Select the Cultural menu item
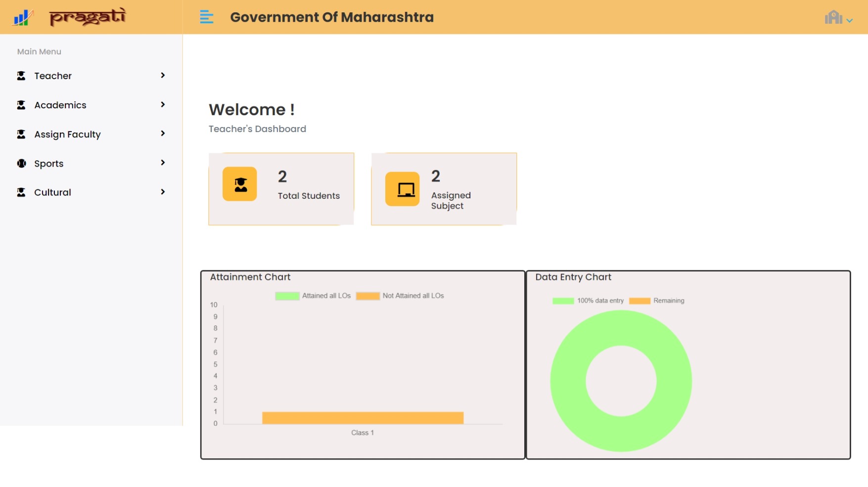The height and width of the screenshot is (487, 868). click(x=91, y=192)
